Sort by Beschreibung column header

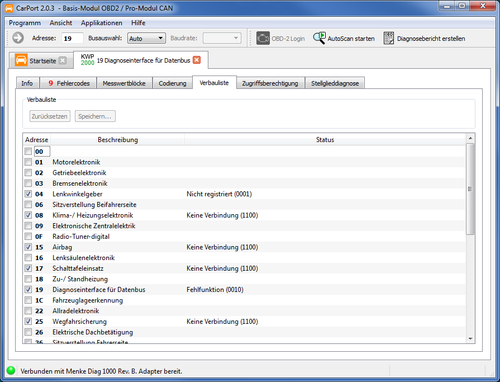tap(118, 140)
